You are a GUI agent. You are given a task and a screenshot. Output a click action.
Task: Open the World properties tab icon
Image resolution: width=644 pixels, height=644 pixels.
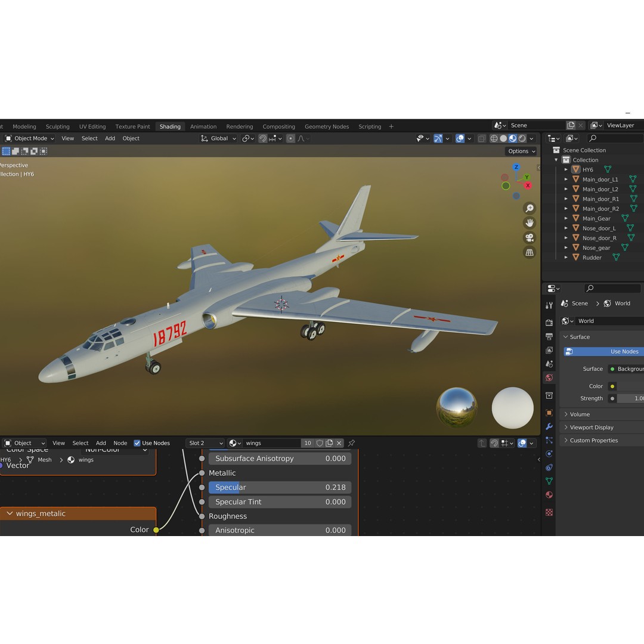click(x=549, y=377)
